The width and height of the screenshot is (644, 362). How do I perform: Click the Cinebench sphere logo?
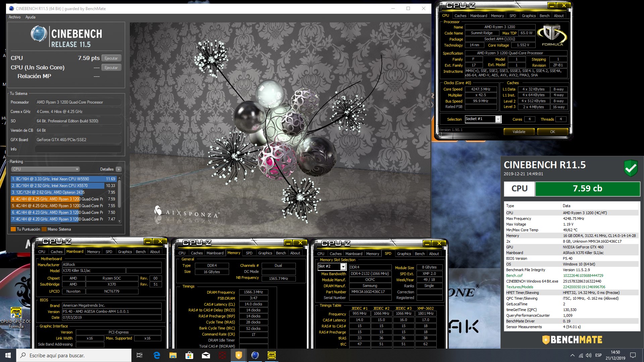pyautogui.click(x=39, y=34)
